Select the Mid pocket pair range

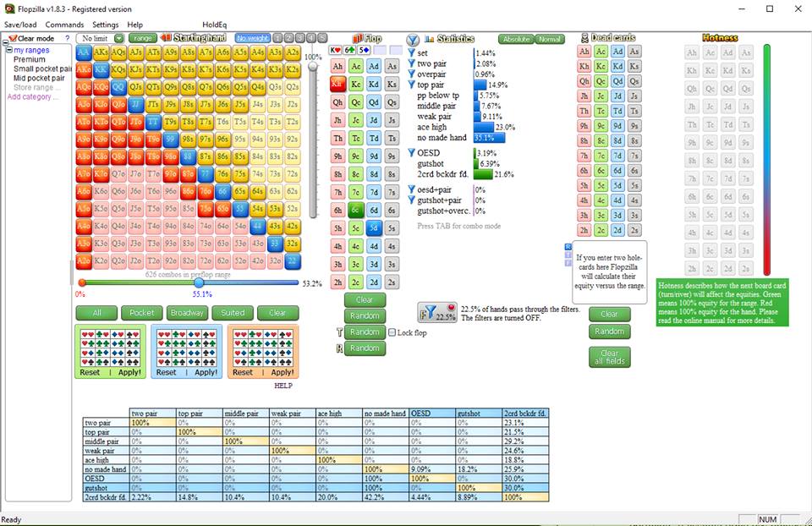pos(40,78)
